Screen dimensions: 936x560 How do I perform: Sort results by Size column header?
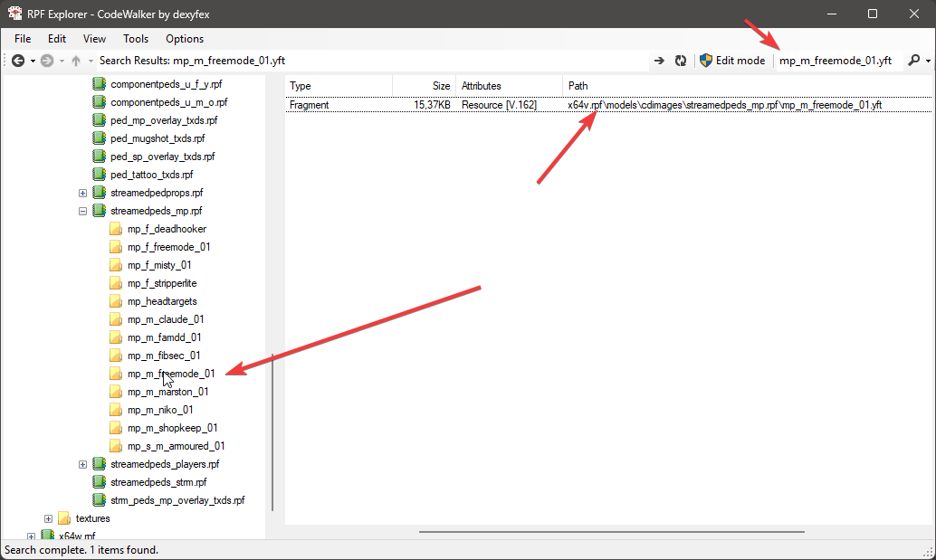tap(424, 86)
